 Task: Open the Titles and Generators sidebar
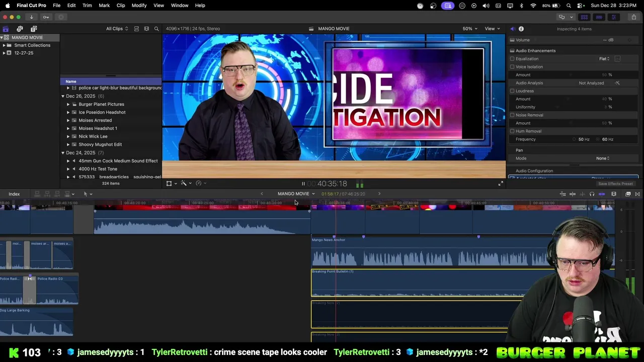click(x=34, y=29)
